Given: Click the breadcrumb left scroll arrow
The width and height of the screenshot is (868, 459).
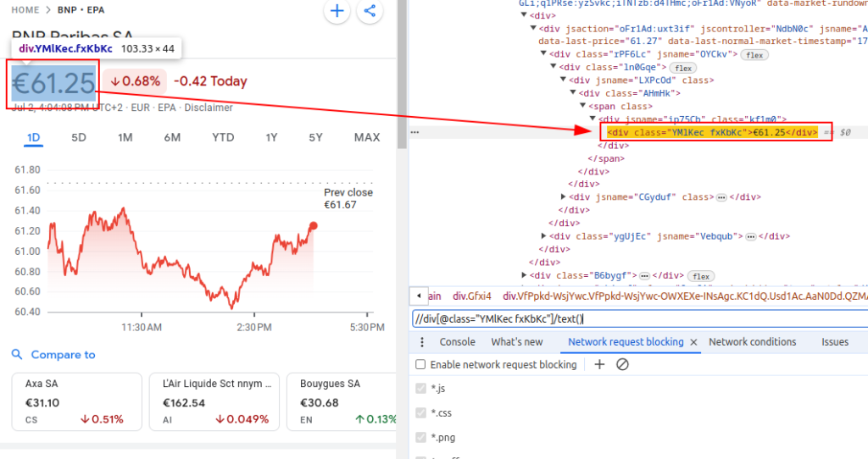Looking at the screenshot, I should 419,296.
